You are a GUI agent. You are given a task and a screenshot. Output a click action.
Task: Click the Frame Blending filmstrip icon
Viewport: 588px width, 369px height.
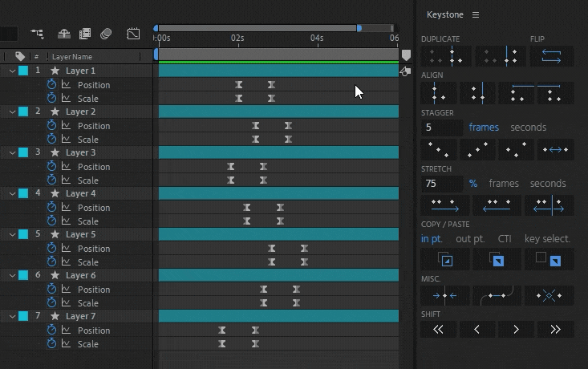pos(85,34)
